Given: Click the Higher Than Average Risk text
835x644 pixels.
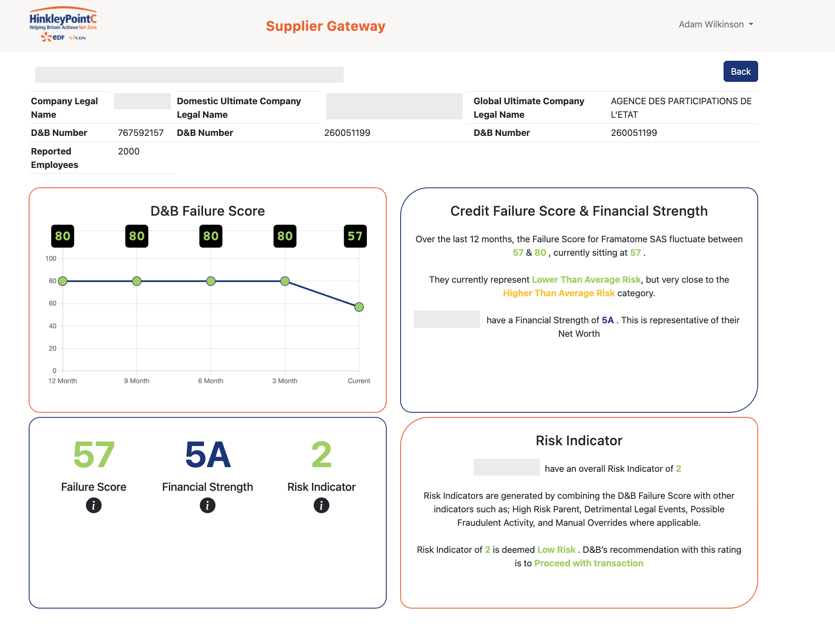Looking at the screenshot, I should (558, 293).
